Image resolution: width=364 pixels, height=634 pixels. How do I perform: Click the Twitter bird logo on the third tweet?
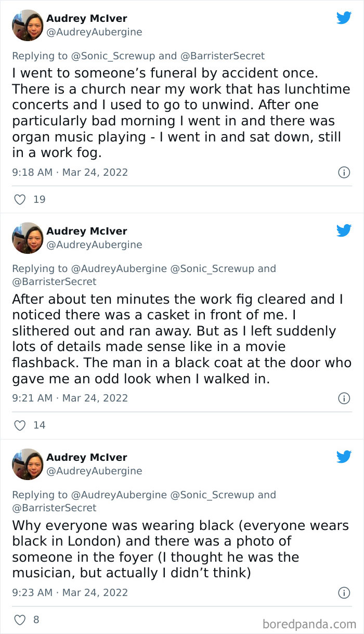pos(344,457)
